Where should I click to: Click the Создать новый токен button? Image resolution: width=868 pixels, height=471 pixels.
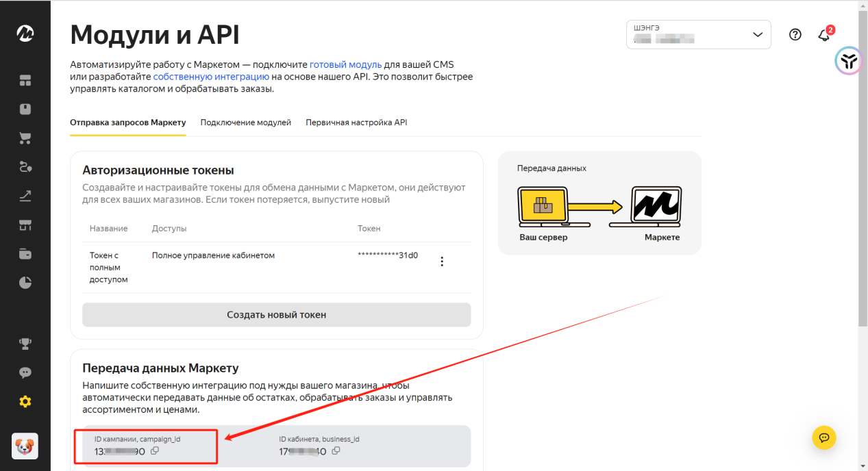click(x=277, y=315)
